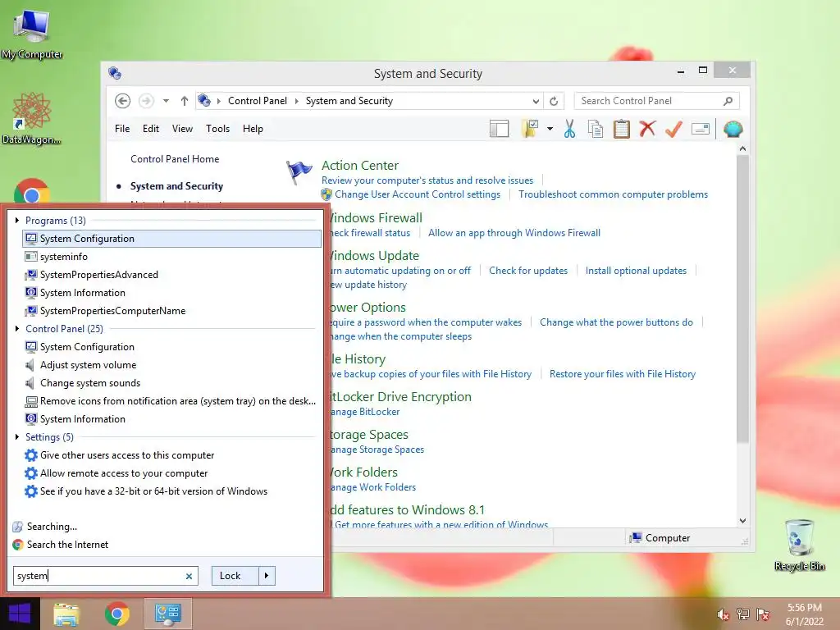This screenshot has height=630, width=840.
Task: Click Restore your files with File History
Action: click(623, 374)
